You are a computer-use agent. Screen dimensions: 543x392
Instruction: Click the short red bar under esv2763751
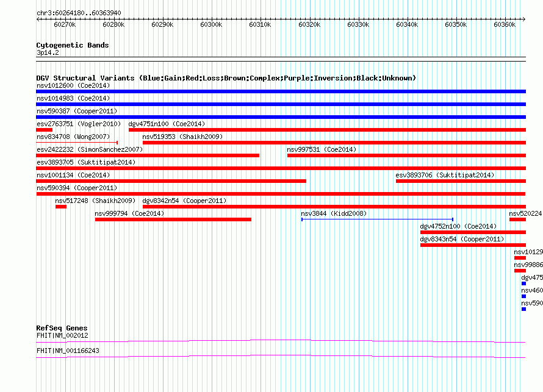coord(45,130)
